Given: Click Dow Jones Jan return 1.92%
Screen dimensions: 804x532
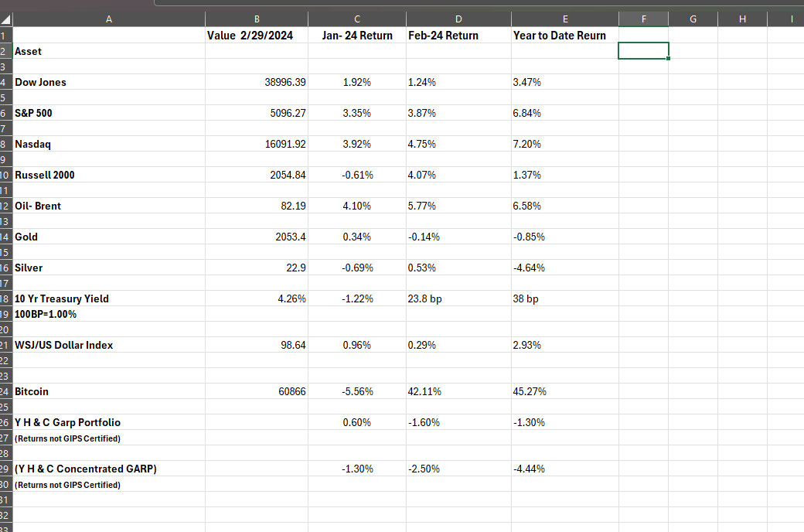Looking at the screenshot, I should click(357, 82).
